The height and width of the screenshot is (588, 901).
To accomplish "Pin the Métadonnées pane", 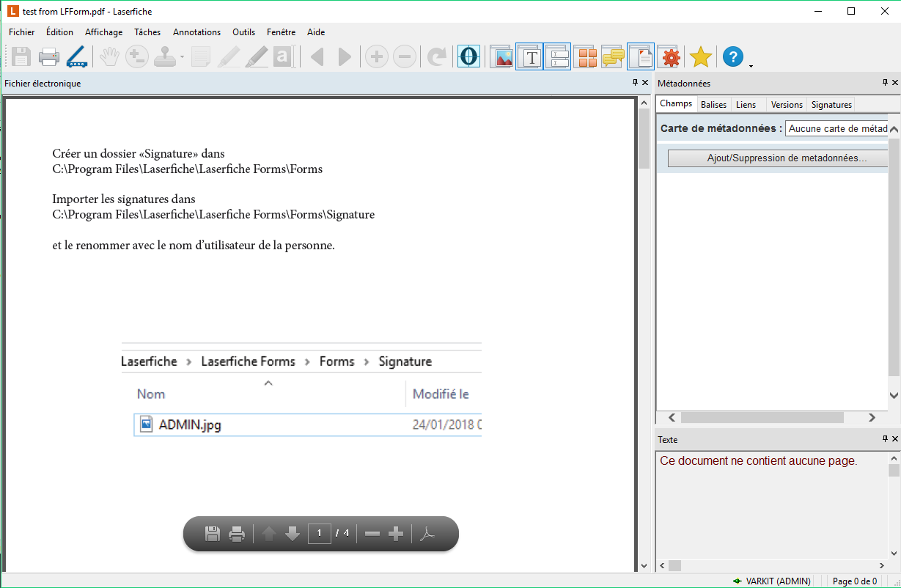I will pos(885,83).
